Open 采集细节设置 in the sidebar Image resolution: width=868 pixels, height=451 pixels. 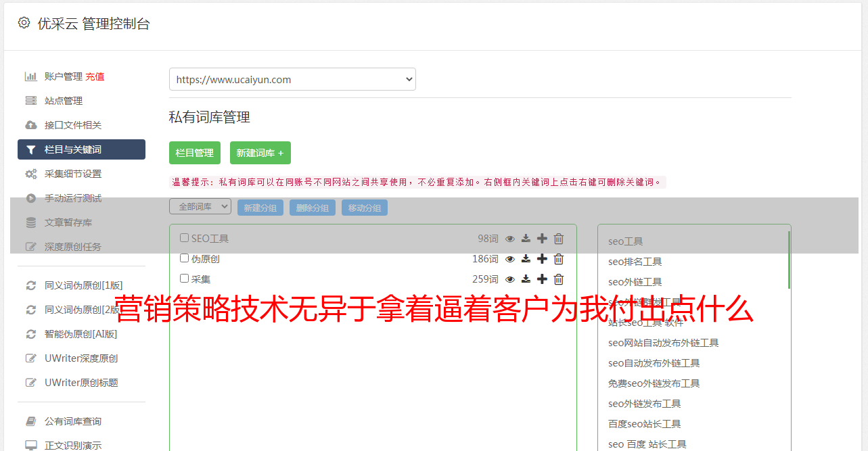pyautogui.click(x=73, y=174)
